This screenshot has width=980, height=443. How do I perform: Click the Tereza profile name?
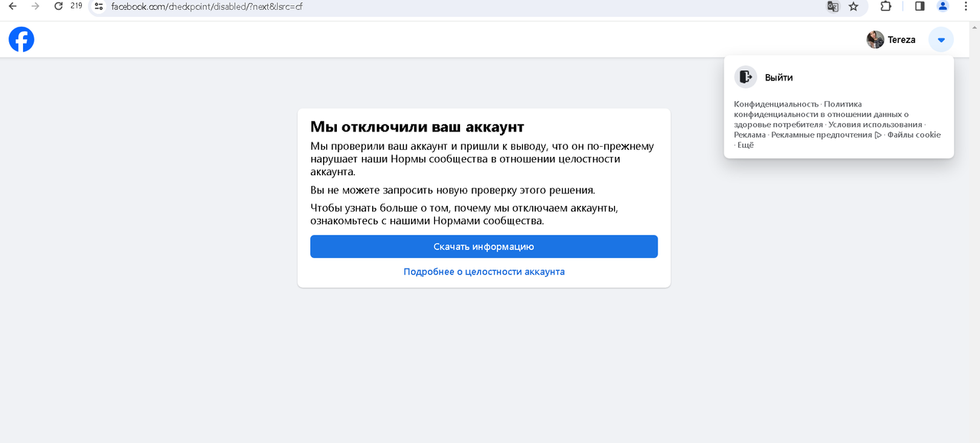pos(901,40)
